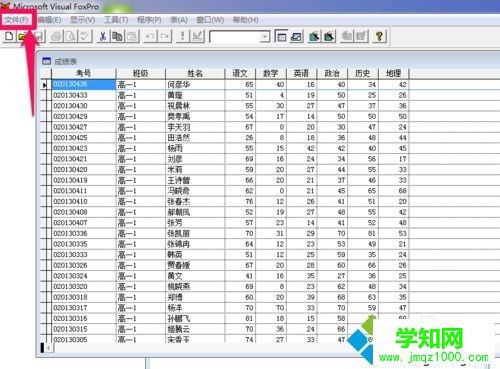Click the name cell 田浩然
The width and height of the screenshot is (500, 369).
point(195,138)
